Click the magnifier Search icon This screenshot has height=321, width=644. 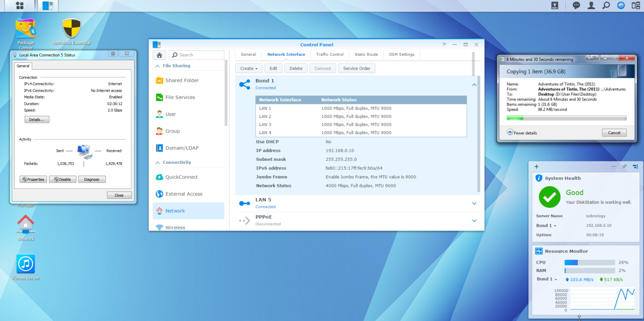(x=607, y=5)
